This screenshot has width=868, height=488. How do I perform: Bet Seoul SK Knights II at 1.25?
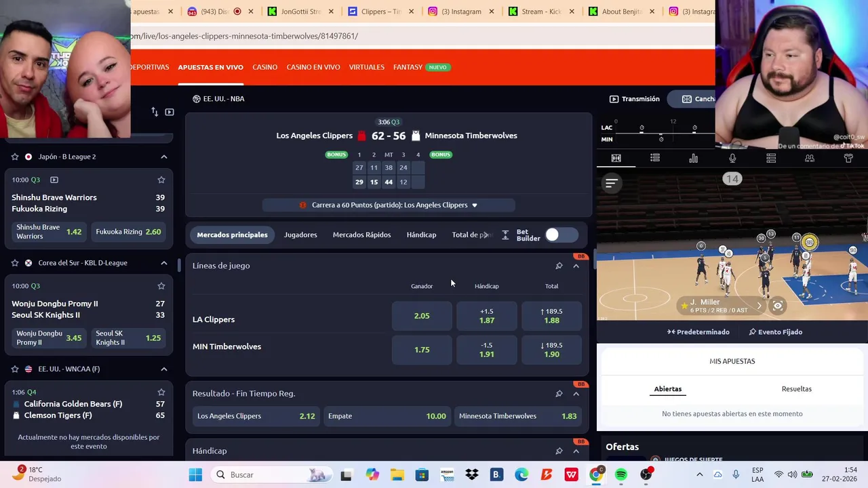point(129,338)
